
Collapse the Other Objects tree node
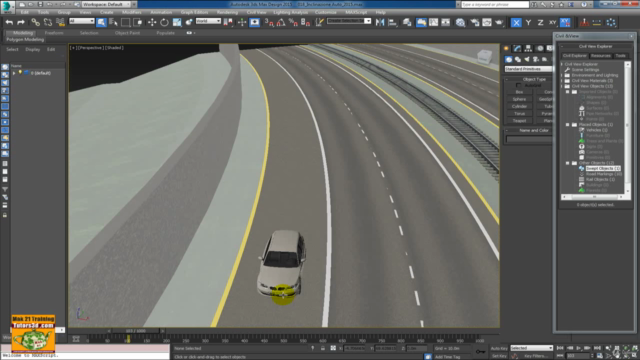568,163
